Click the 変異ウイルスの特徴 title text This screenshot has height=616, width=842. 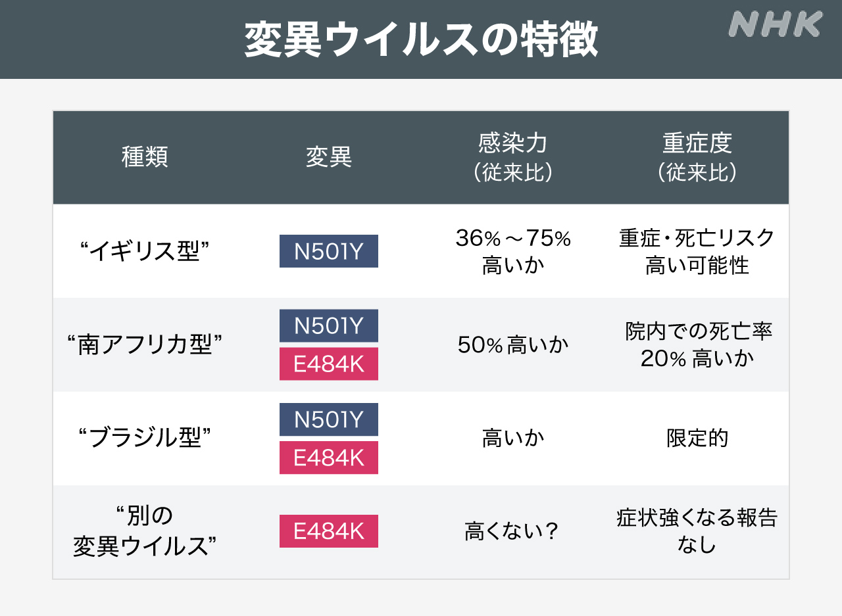tap(421, 41)
